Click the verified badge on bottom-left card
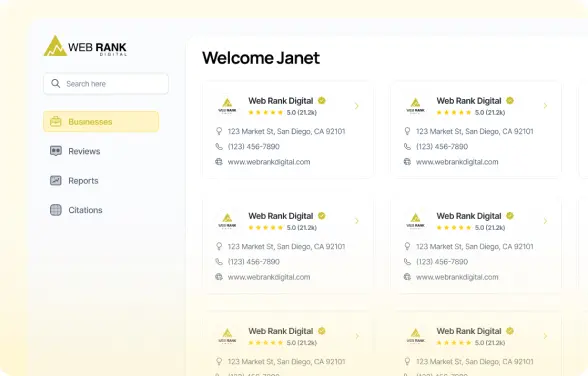The height and width of the screenshot is (376, 588). (x=322, y=331)
